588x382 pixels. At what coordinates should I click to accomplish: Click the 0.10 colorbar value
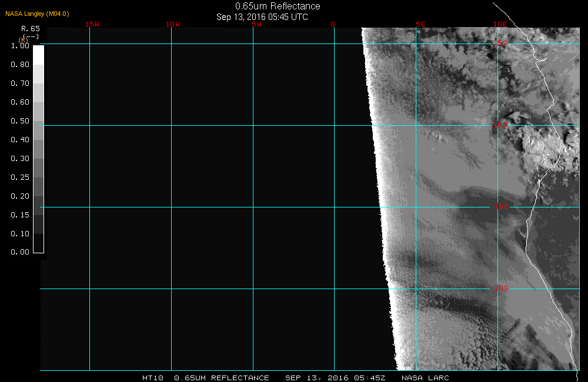click(x=20, y=233)
